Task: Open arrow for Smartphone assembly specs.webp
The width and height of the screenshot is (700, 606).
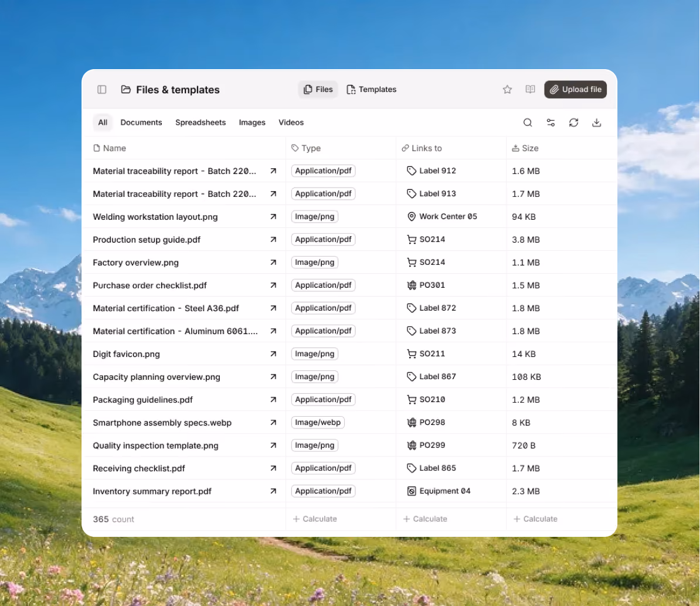Action: point(273,423)
